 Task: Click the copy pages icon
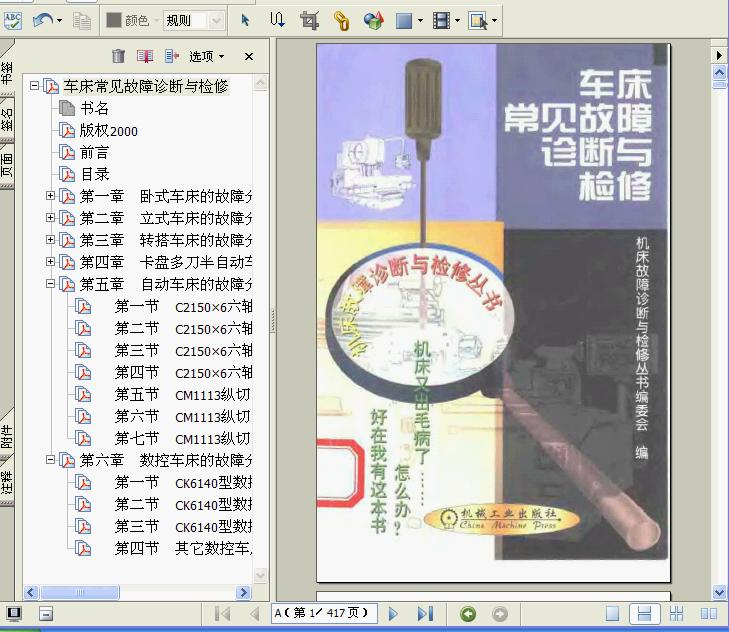point(82,21)
